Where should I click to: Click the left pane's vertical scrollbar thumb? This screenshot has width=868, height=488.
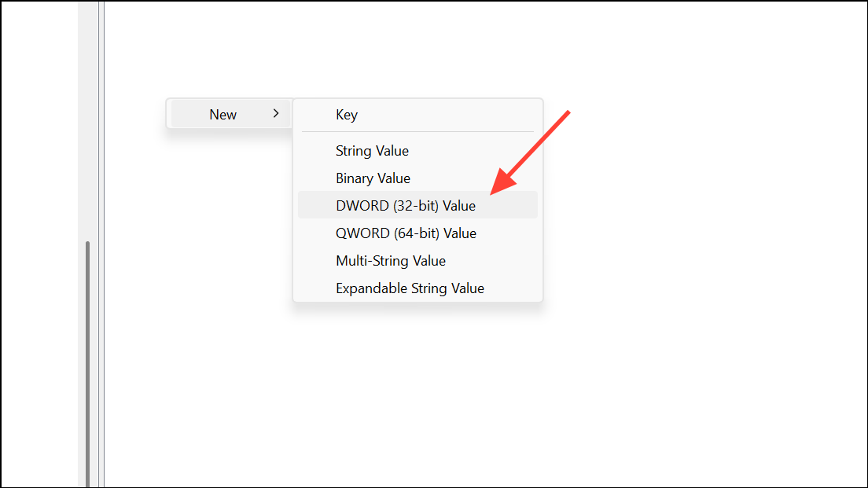[88, 361]
